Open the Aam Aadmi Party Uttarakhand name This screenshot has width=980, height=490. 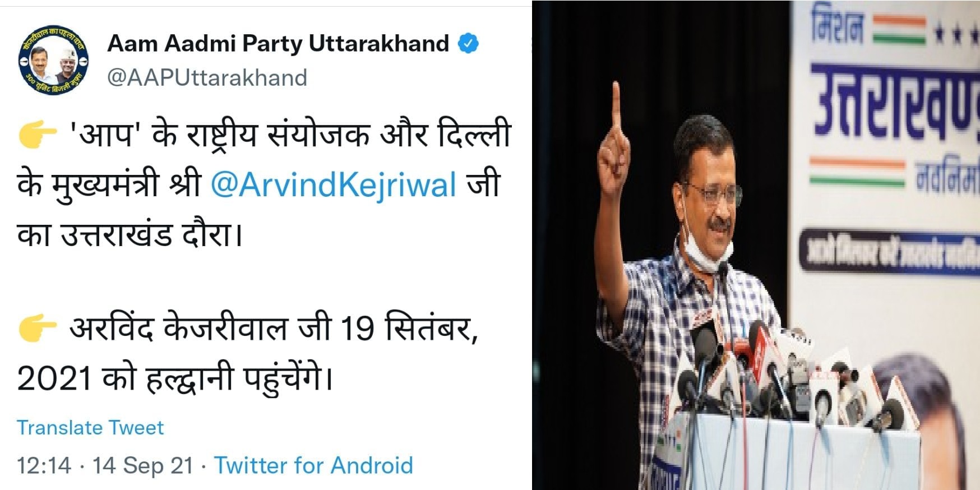tap(278, 43)
